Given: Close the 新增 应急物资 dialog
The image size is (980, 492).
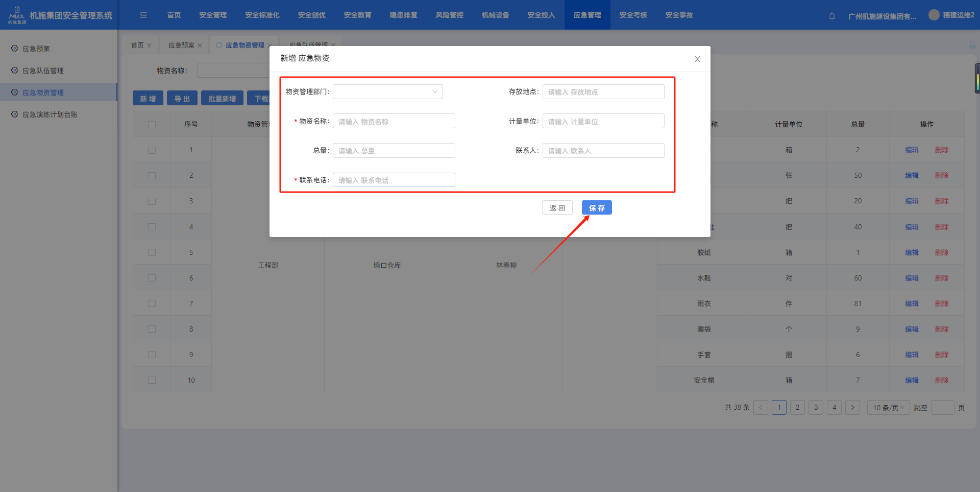Looking at the screenshot, I should (x=697, y=59).
